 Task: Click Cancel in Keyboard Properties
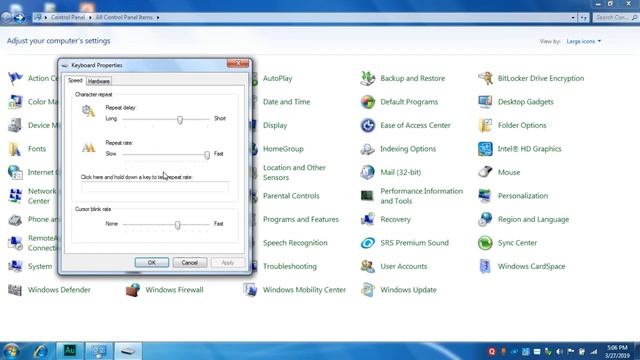pos(190,262)
